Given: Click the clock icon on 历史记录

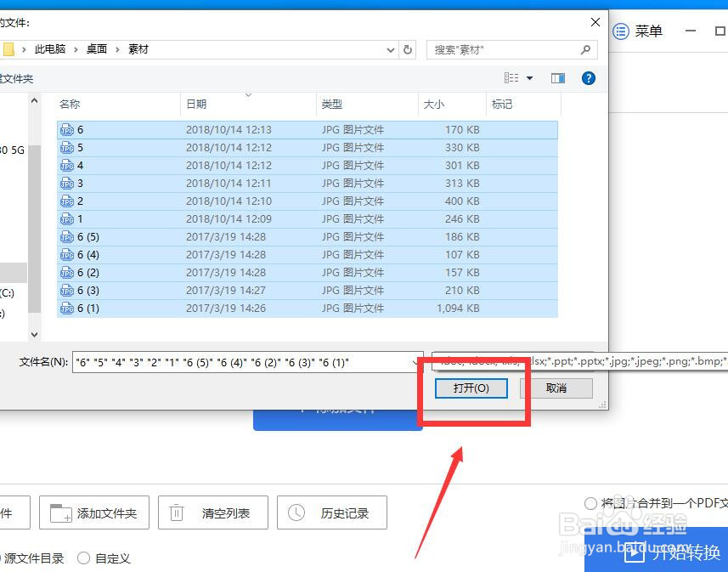Looking at the screenshot, I should pyautogui.click(x=297, y=512).
